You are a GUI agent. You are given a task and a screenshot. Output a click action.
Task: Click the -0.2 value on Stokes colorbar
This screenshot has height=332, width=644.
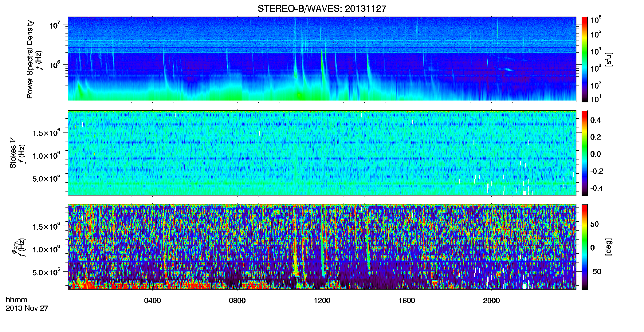pyautogui.click(x=597, y=171)
